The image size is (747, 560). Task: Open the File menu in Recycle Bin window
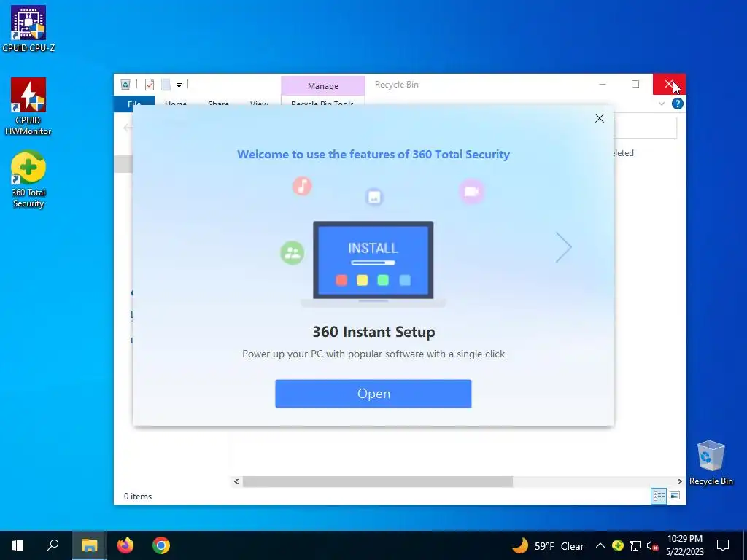point(134,104)
